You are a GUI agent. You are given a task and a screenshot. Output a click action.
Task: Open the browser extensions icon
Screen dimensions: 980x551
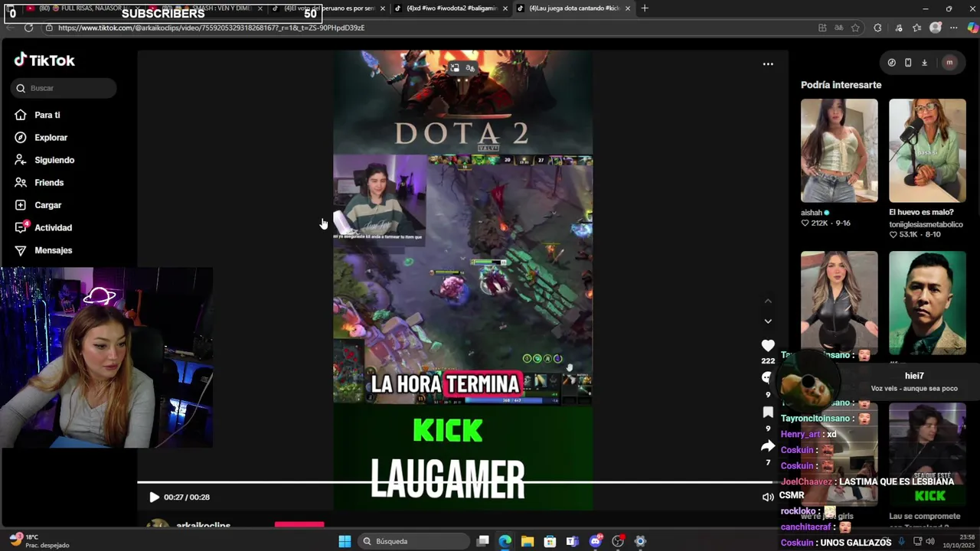pos(877,28)
